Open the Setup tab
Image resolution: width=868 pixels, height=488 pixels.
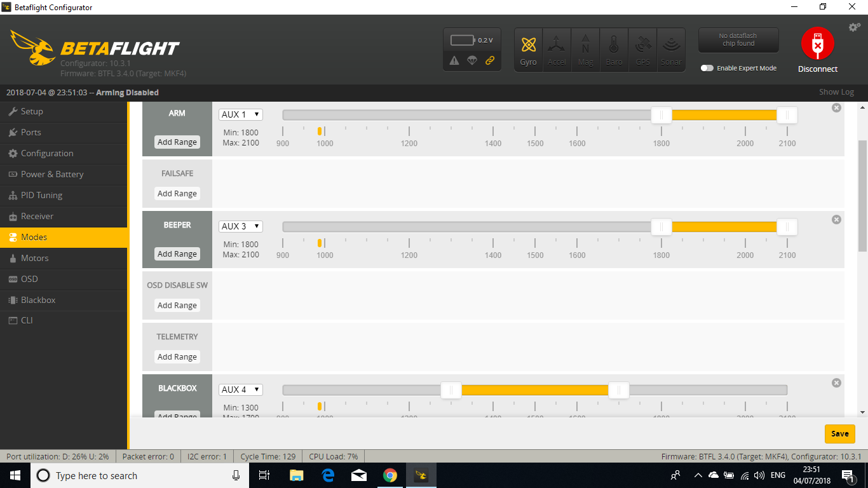[64, 111]
